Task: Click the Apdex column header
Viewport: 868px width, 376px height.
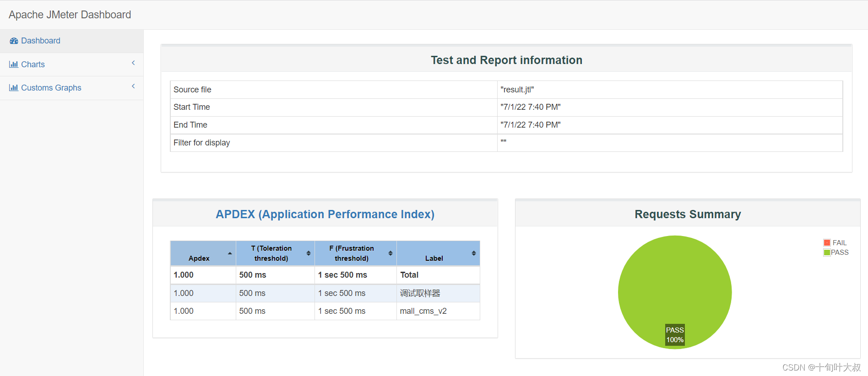Action: pyautogui.click(x=203, y=253)
